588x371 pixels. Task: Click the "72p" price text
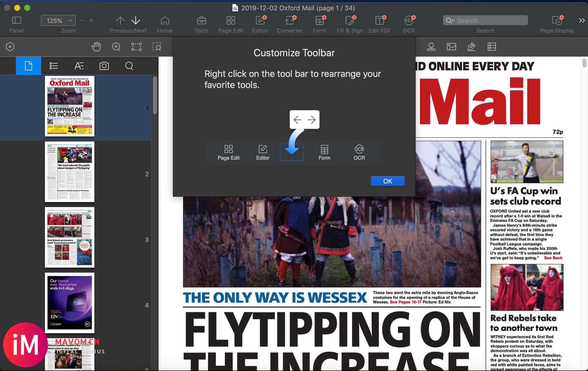[x=558, y=132]
